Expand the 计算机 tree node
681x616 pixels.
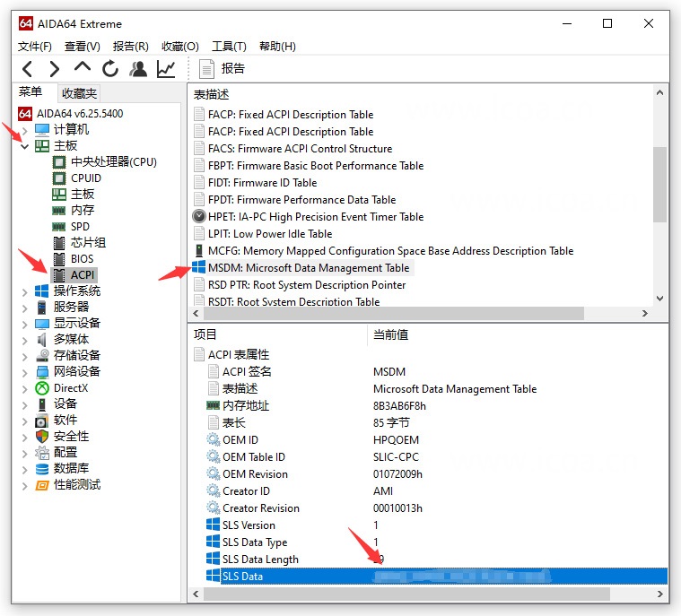click(x=25, y=130)
